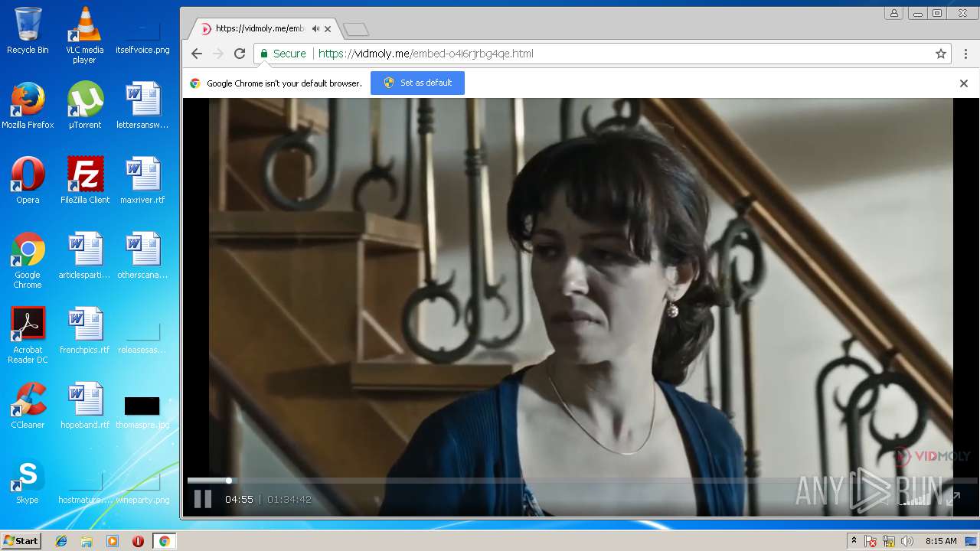Open Windows Explorer from the taskbar
This screenshot has width=980, height=551.
pyautogui.click(x=87, y=541)
